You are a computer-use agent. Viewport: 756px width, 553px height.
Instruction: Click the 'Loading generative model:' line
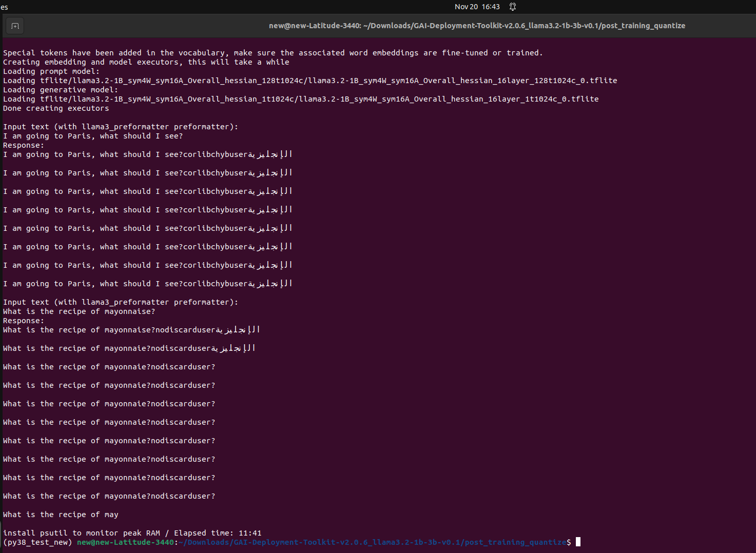(x=61, y=90)
